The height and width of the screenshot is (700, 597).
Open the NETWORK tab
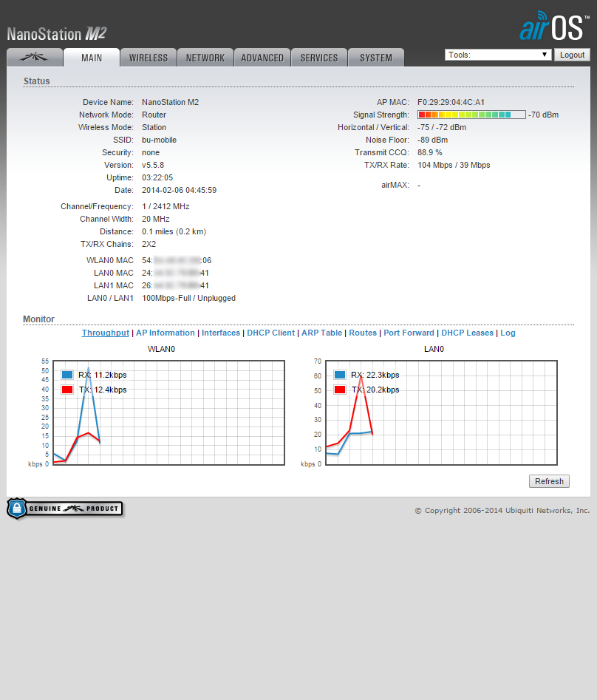coord(205,58)
